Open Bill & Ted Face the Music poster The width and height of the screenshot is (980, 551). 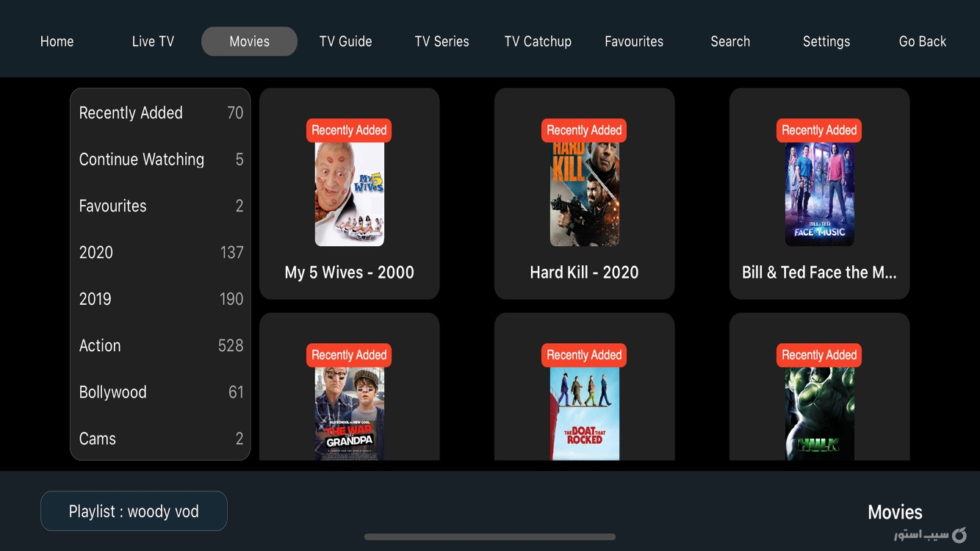tap(820, 194)
